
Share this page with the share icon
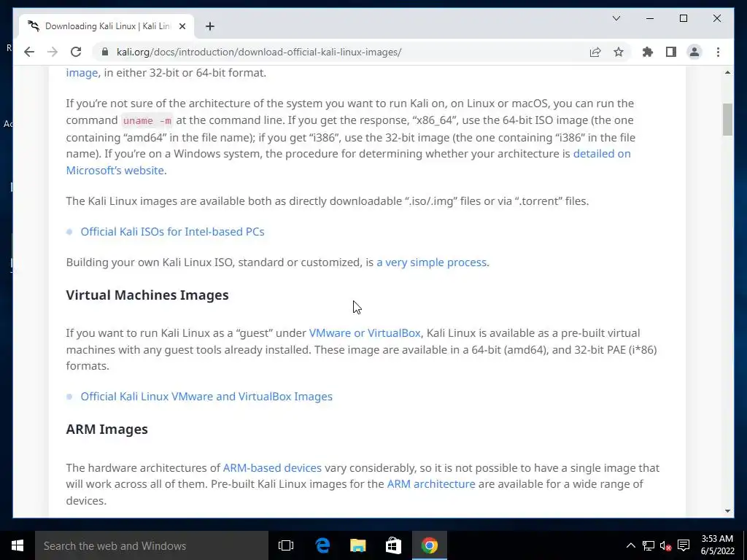click(x=595, y=52)
